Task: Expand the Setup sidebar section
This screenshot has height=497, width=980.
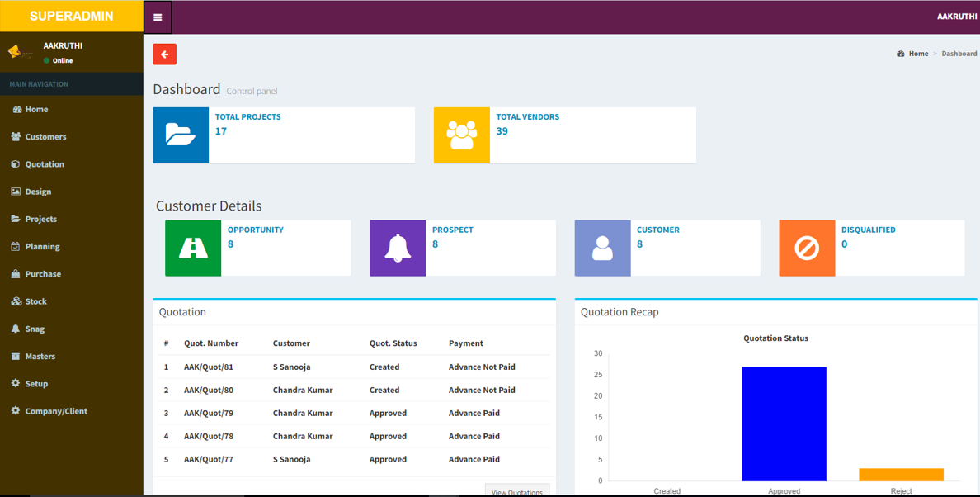Action: click(x=36, y=384)
